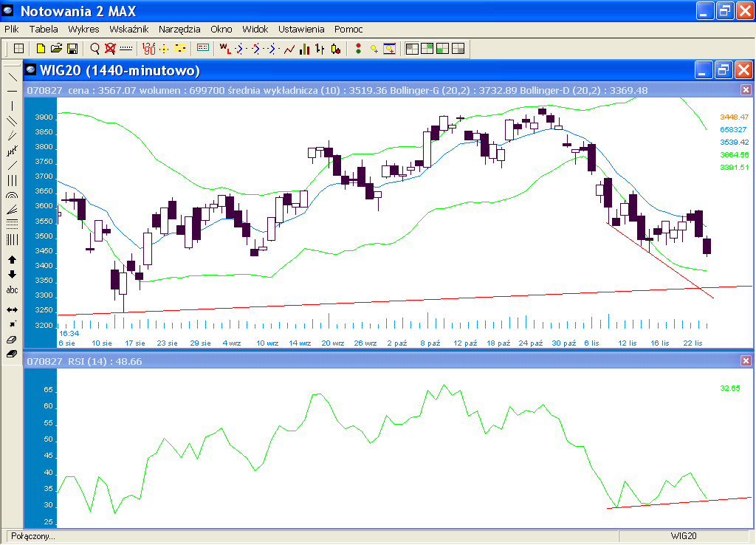Click the yellow bulb with plus icon
756x545 pixels.
click(374, 49)
